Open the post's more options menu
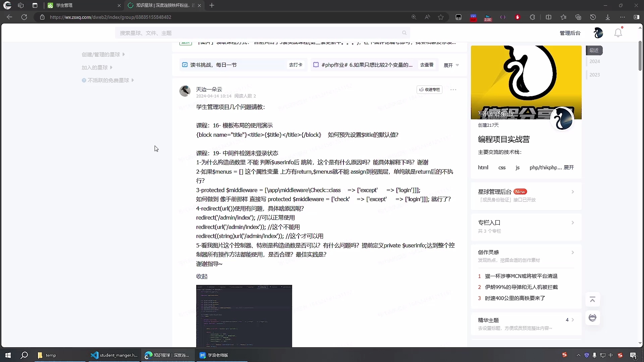The image size is (644, 362). 453,89
